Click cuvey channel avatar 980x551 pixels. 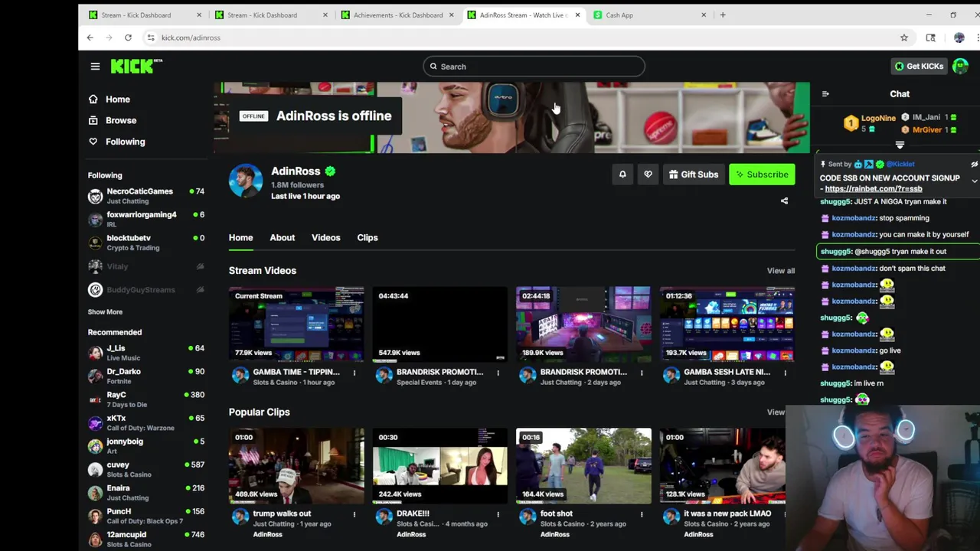[95, 469]
